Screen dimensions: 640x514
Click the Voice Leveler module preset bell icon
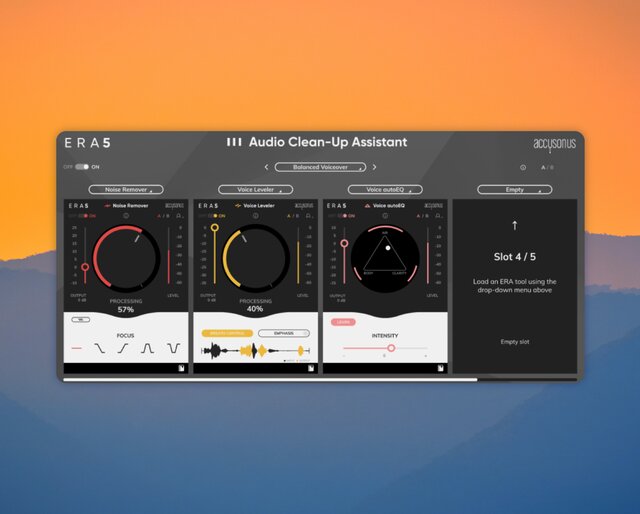pos(309,216)
